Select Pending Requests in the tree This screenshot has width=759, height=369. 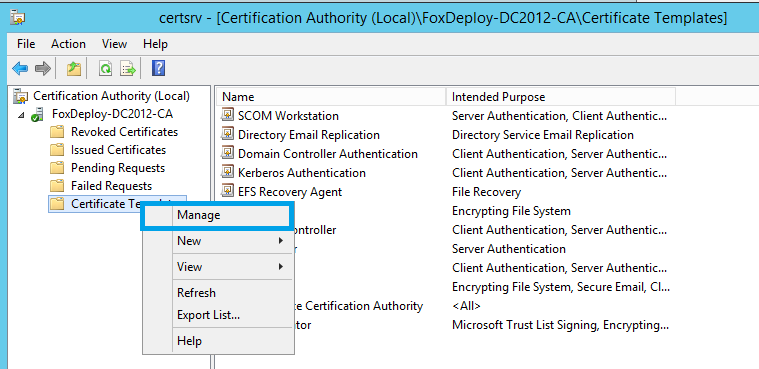pos(118,168)
